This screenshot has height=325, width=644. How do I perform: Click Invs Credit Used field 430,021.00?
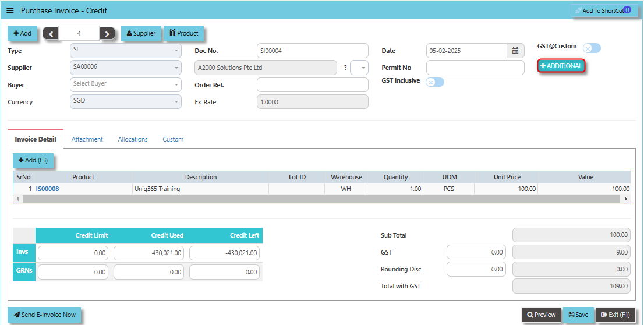148,253
